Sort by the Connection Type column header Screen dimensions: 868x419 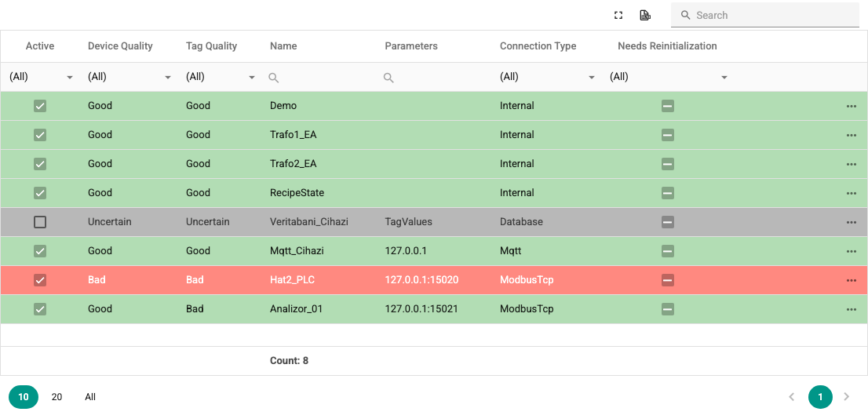538,46
